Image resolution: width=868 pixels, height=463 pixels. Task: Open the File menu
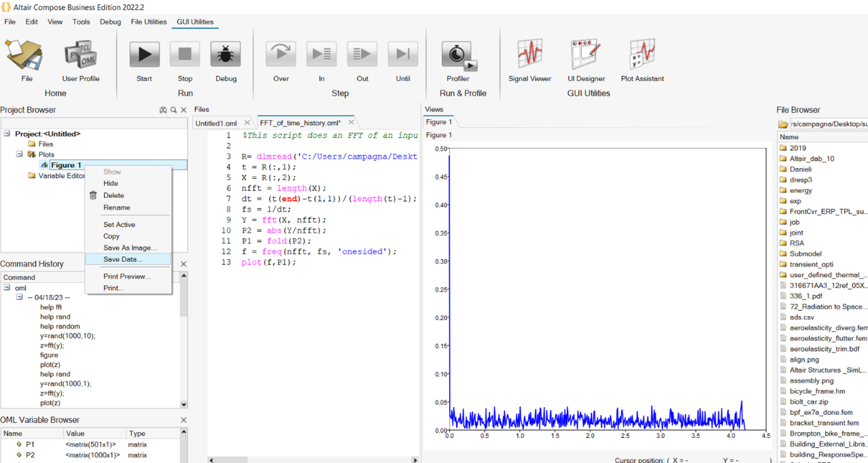[x=10, y=22]
